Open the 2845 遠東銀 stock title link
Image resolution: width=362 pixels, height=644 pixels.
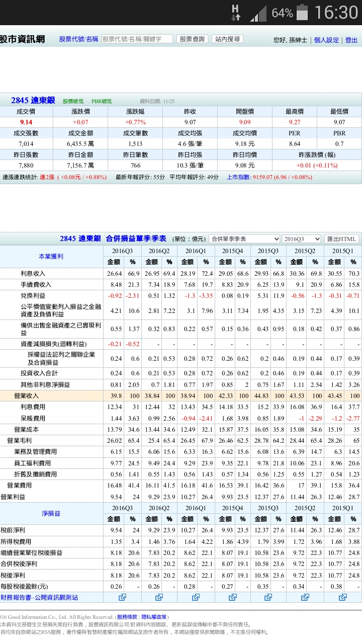[33, 101]
